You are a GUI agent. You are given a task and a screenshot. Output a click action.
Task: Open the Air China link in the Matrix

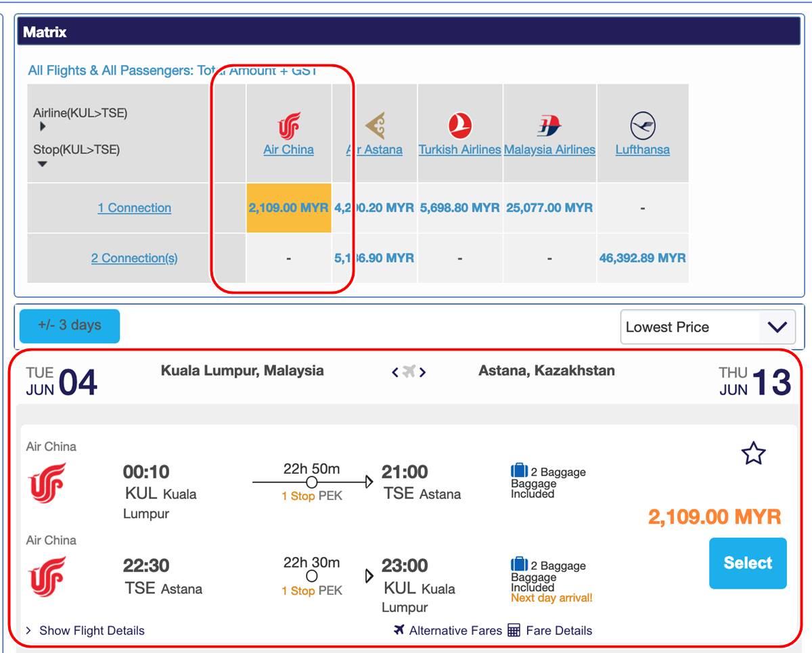(x=289, y=150)
